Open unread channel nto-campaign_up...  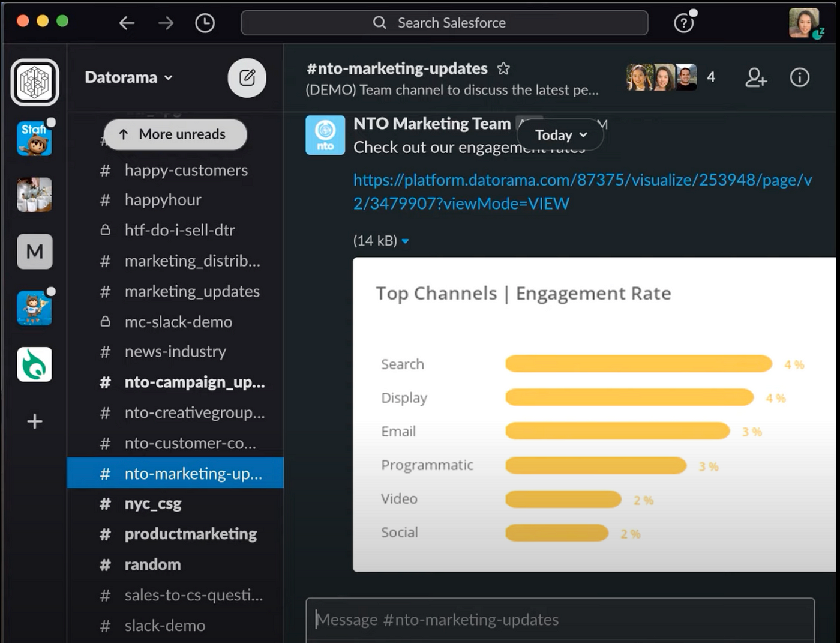(x=175, y=382)
